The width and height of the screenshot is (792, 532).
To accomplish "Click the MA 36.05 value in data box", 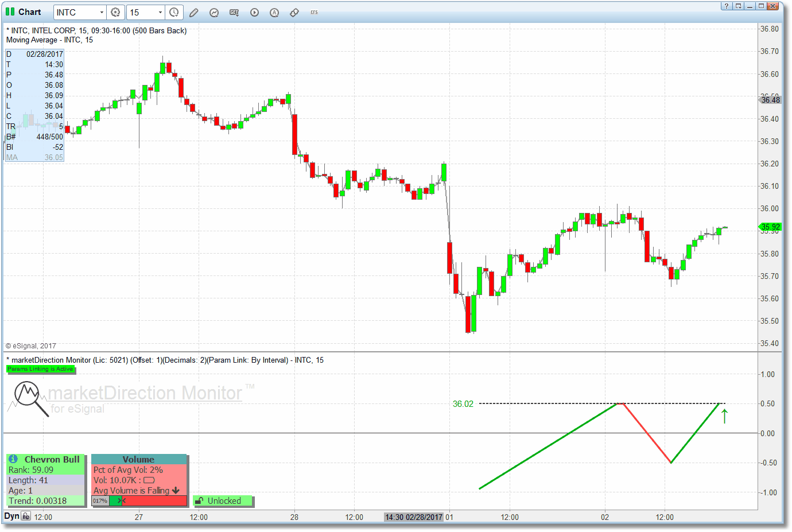I will 54,157.
